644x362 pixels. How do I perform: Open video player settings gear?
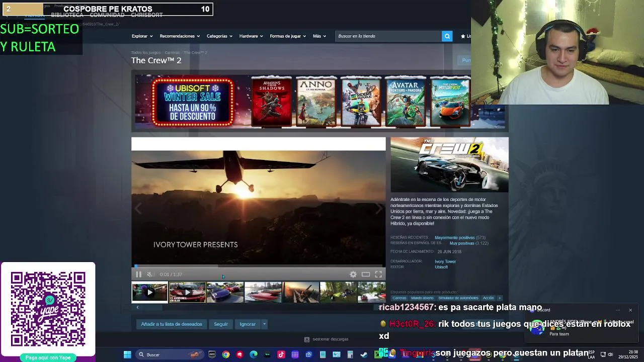pos(353,274)
